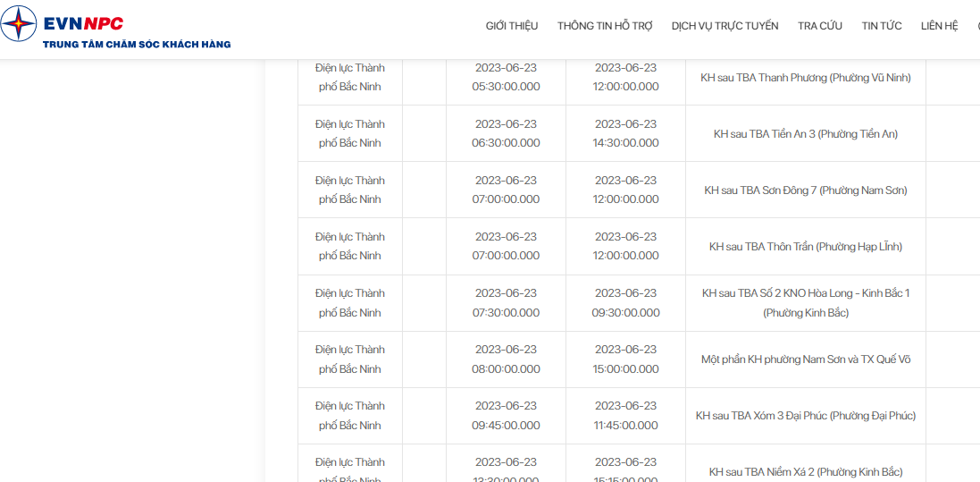Select the KNO Hòa Long - Kinh Bắc 1 cell
Screen dimensions: 980x482
point(806,302)
